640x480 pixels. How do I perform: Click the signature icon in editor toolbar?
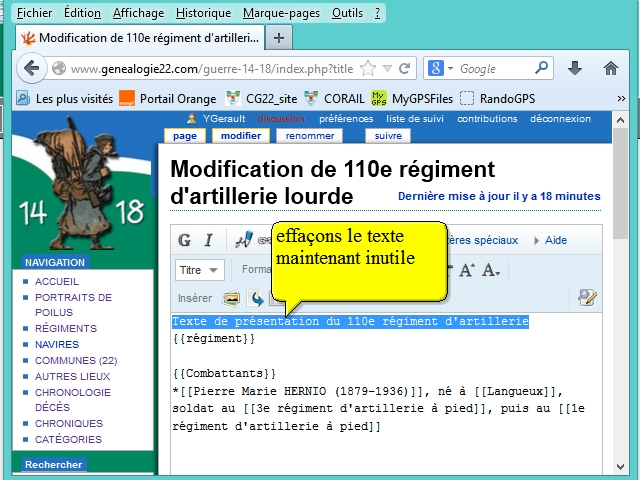[x=243, y=240]
